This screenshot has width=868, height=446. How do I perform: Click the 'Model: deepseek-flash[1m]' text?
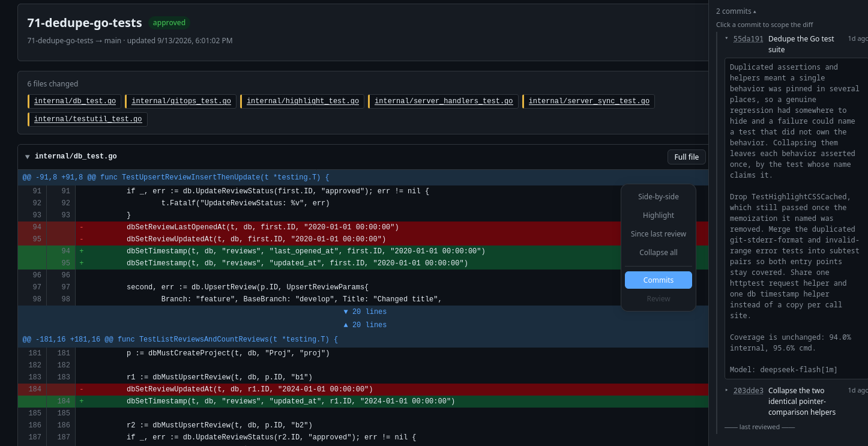(x=783, y=370)
